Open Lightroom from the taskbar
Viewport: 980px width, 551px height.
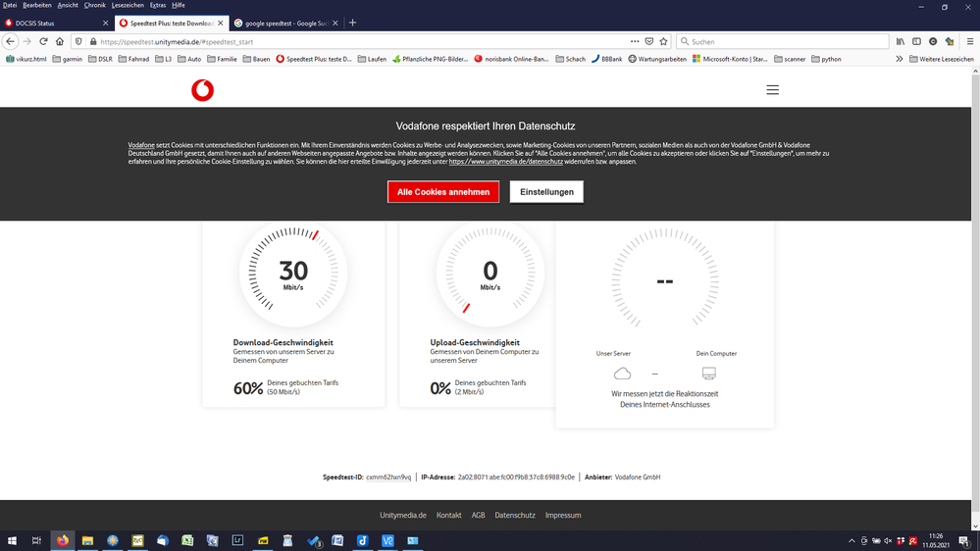tap(237, 541)
